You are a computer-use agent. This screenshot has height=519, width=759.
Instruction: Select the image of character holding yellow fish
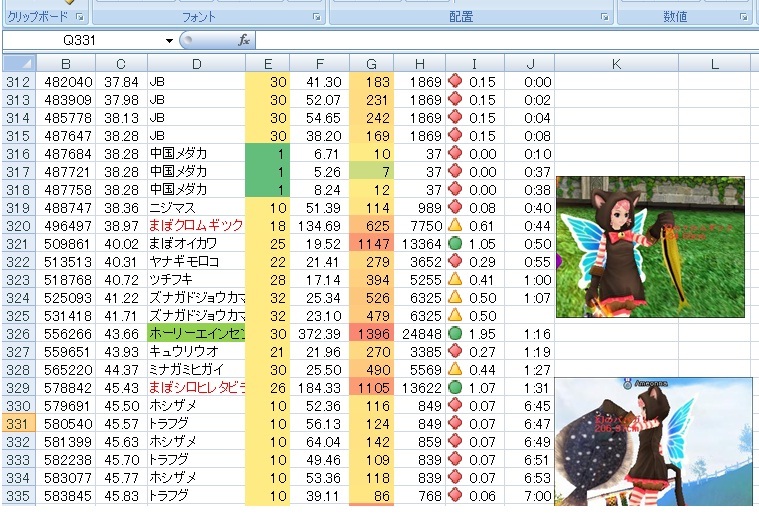tap(650, 247)
